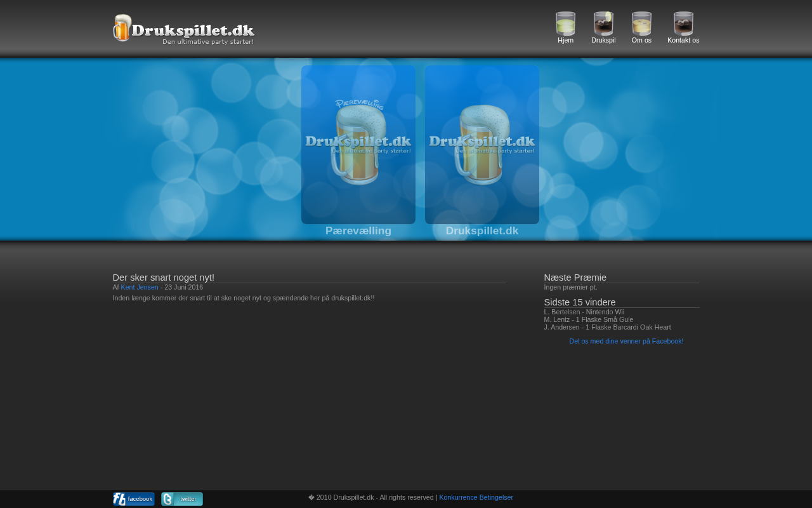Click the Kontakt os glass icon
812x508 pixels.
(683, 23)
